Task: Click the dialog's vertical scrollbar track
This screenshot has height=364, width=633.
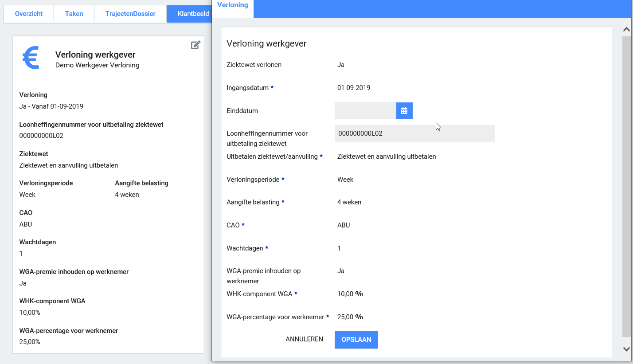Action: coord(626,186)
